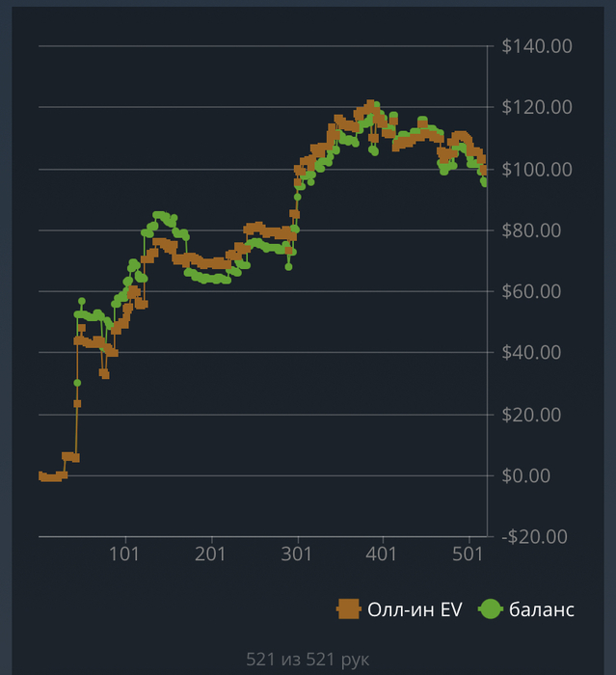The width and height of the screenshot is (616, 675).
Task: Click the -$20.00 axis label
Action: (535, 537)
